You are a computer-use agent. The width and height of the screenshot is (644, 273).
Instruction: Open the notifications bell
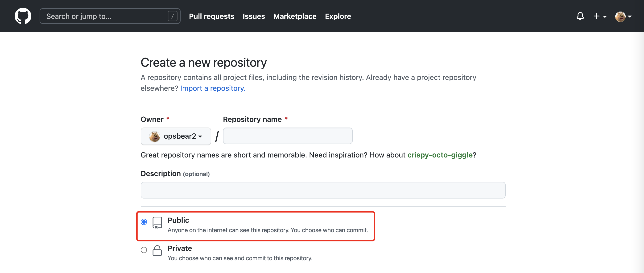pyautogui.click(x=580, y=16)
